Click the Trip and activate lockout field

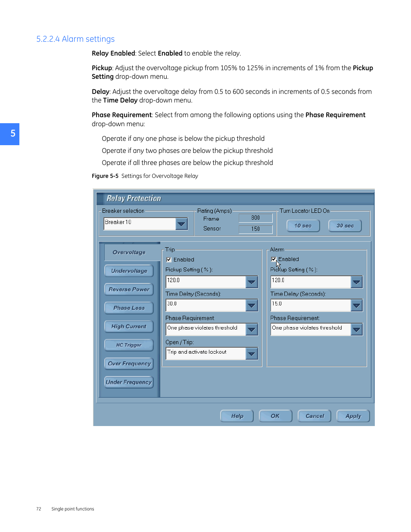click(x=206, y=354)
